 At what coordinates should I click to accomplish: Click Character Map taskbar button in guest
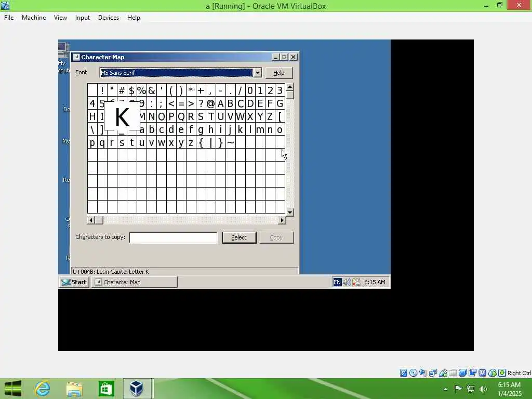pos(135,282)
